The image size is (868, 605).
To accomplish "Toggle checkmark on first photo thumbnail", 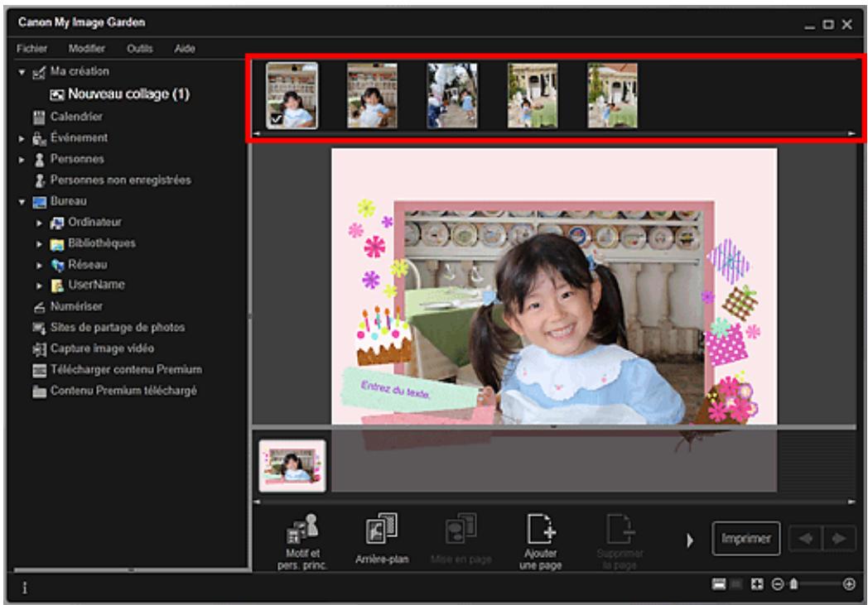I will (276, 119).
